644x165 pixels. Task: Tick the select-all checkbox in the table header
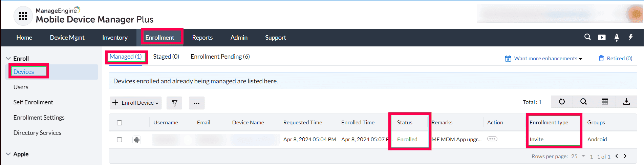[x=120, y=123]
